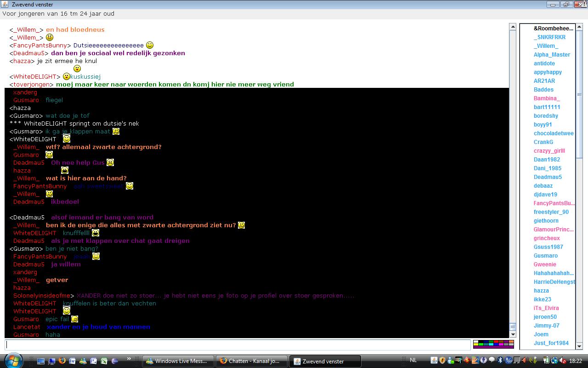Select &Roombehee... in the user list
The height and width of the screenshot is (368, 588).
point(554,29)
